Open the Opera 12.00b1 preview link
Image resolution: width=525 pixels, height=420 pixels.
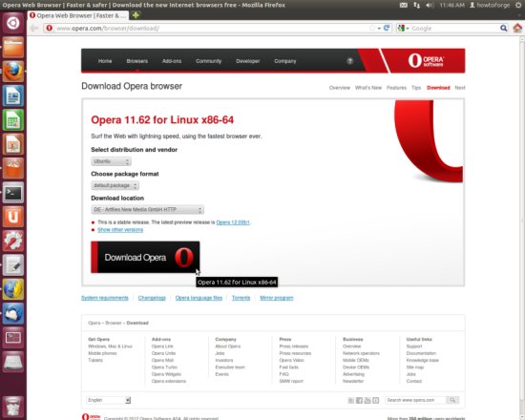coord(233,222)
